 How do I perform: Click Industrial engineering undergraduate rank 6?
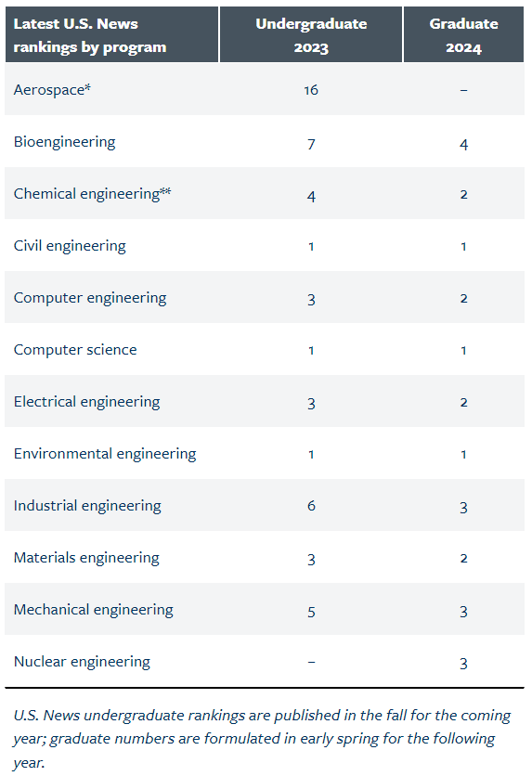pos(311,505)
